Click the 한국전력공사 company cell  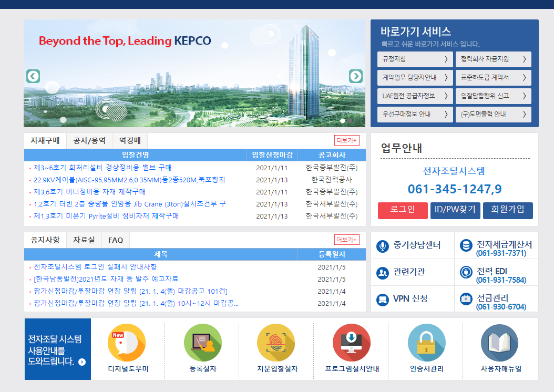coord(332,180)
